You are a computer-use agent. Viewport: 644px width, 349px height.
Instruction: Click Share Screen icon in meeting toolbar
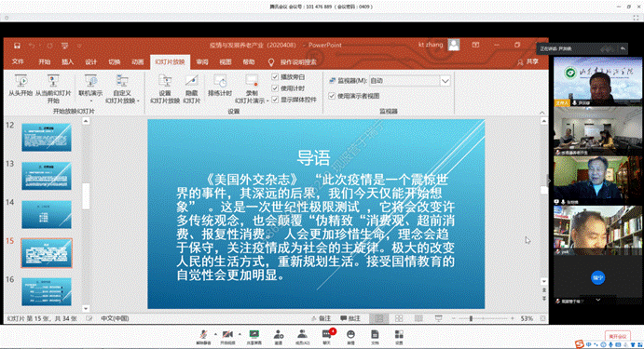254,337
